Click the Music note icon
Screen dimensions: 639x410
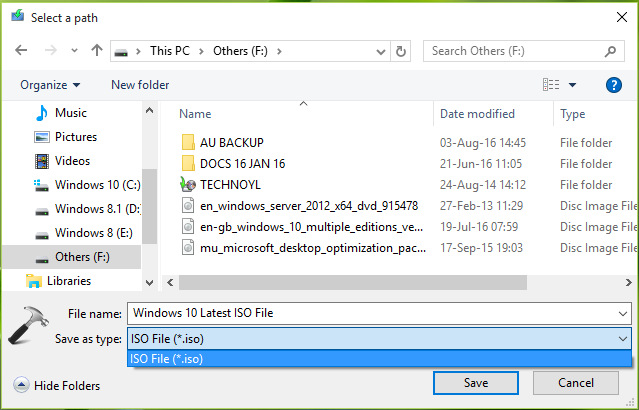[42, 113]
